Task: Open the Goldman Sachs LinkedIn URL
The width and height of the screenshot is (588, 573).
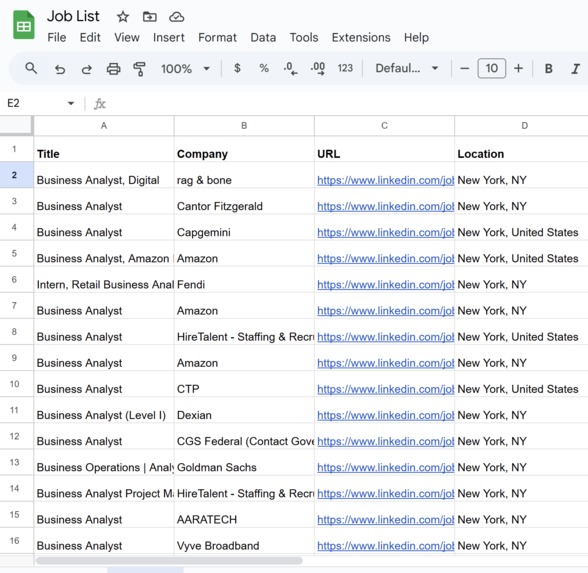Action: (386, 467)
